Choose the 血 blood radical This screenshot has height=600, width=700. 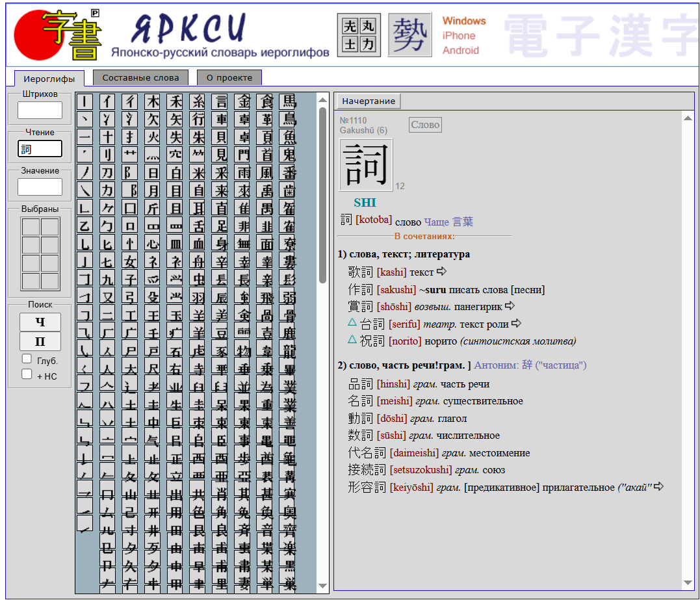(198, 244)
